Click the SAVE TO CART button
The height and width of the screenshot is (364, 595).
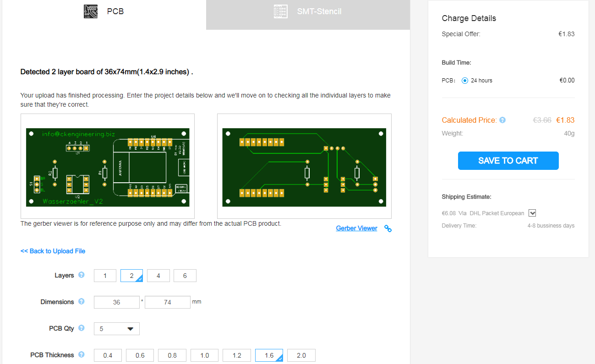click(x=508, y=161)
